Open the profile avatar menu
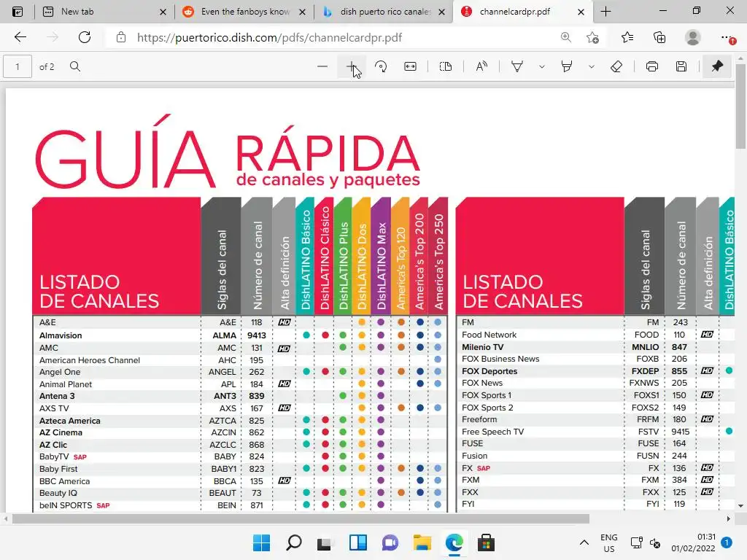Image resolution: width=747 pixels, height=560 pixels. (693, 38)
